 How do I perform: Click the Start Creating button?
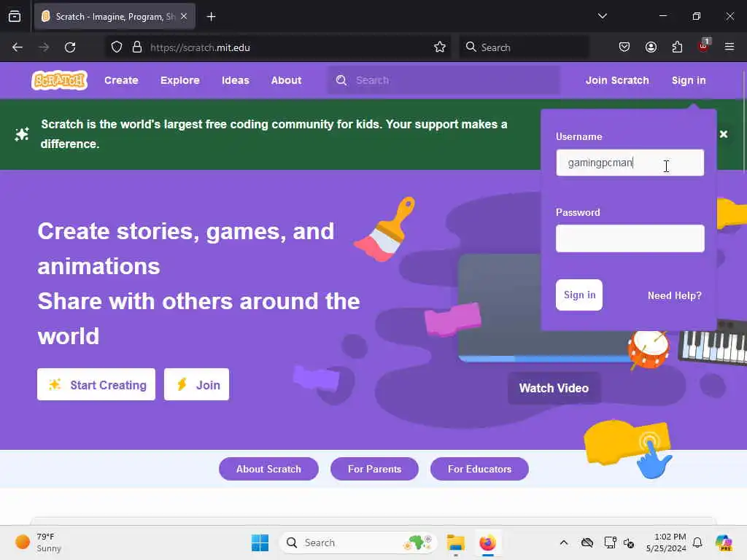pos(96,384)
